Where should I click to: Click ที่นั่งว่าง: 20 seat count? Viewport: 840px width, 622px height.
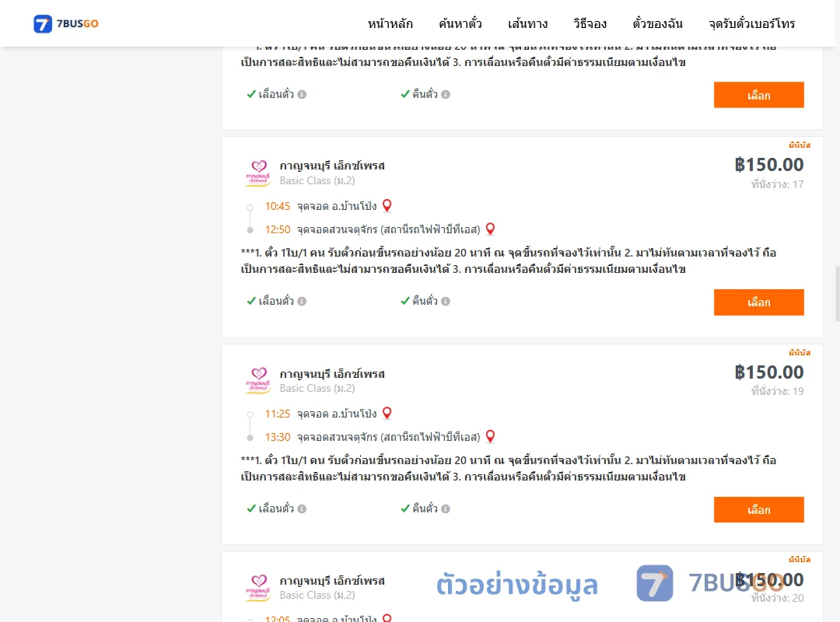tap(777, 598)
